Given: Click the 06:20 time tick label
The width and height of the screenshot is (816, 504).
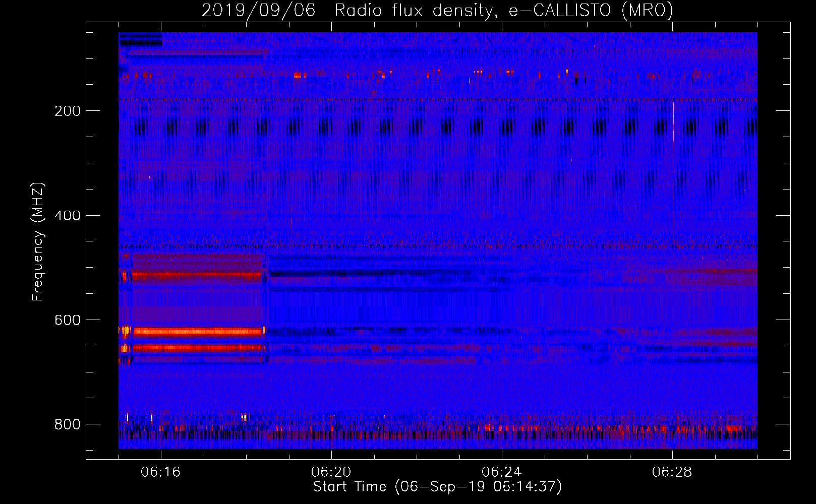Looking at the screenshot, I should [331, 472].
